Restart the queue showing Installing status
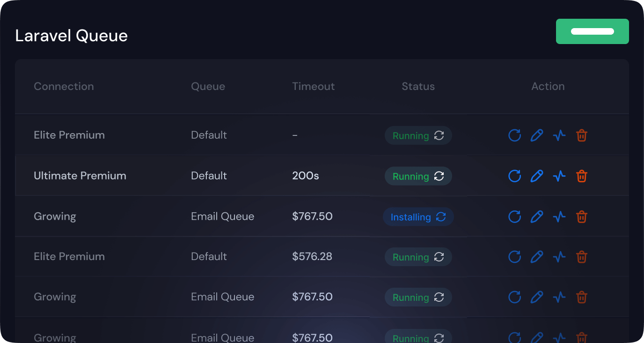Image resolution: width=644 pixels, height=343 pixels. (x=514, y=216)
